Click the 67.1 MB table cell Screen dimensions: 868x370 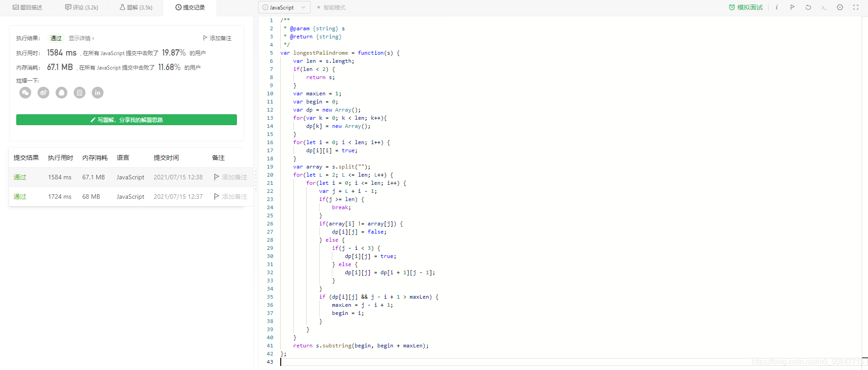point(94,177)
